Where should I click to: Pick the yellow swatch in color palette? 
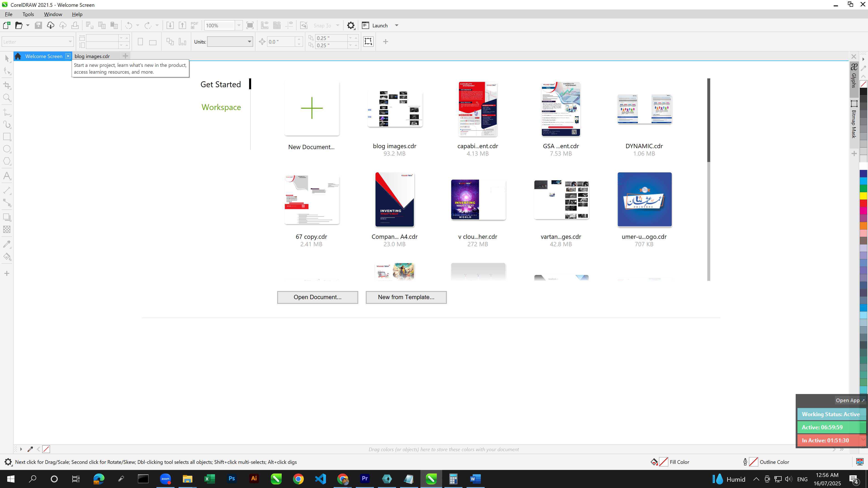tap(864, 196)
